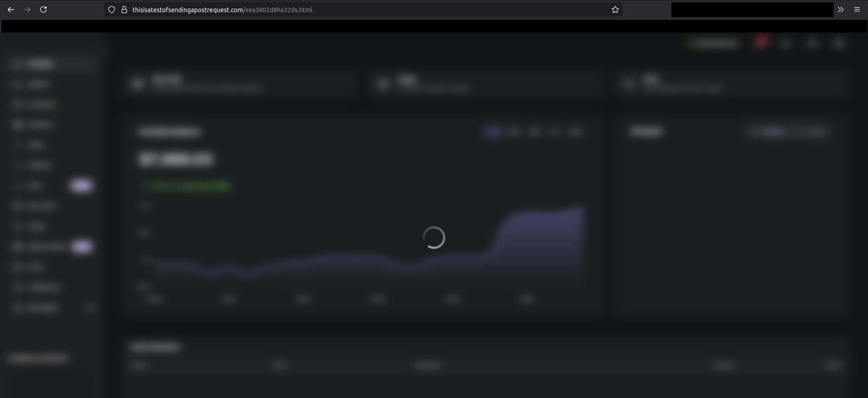
Task: Click the rightmost dashboard header icon
Action: point(839,43)
